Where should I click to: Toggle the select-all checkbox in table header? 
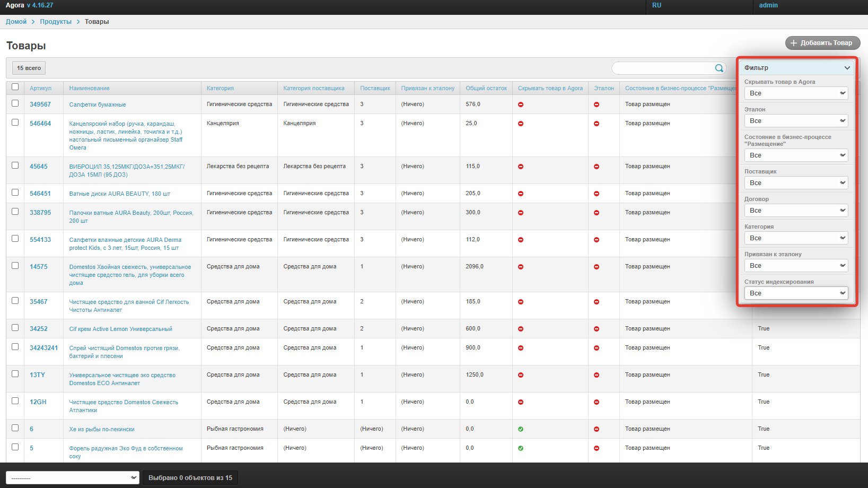15,87
